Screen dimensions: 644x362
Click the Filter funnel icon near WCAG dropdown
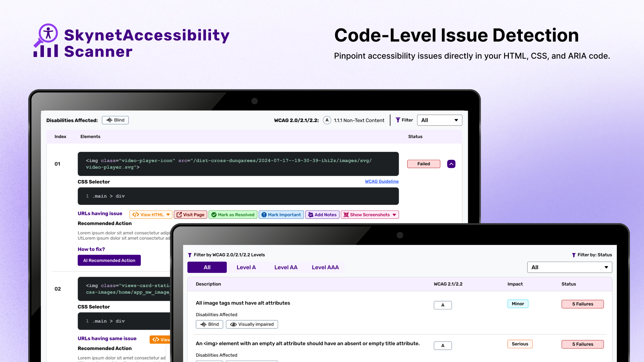tap(398, 120)
